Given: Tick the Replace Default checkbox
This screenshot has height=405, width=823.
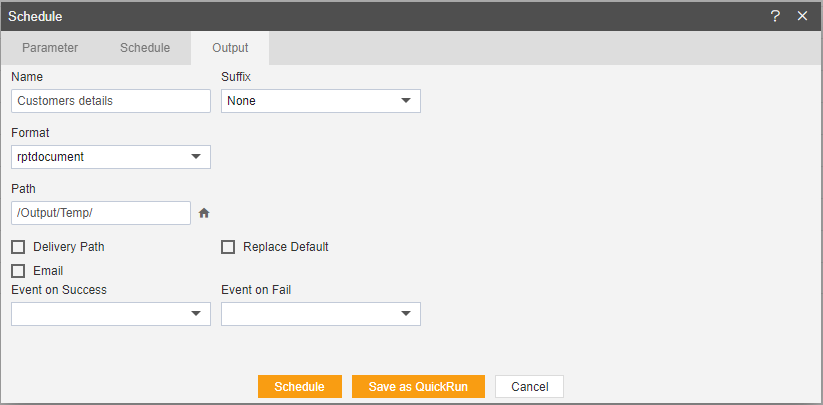Looking at the screenshot, I should click(228, 247).
